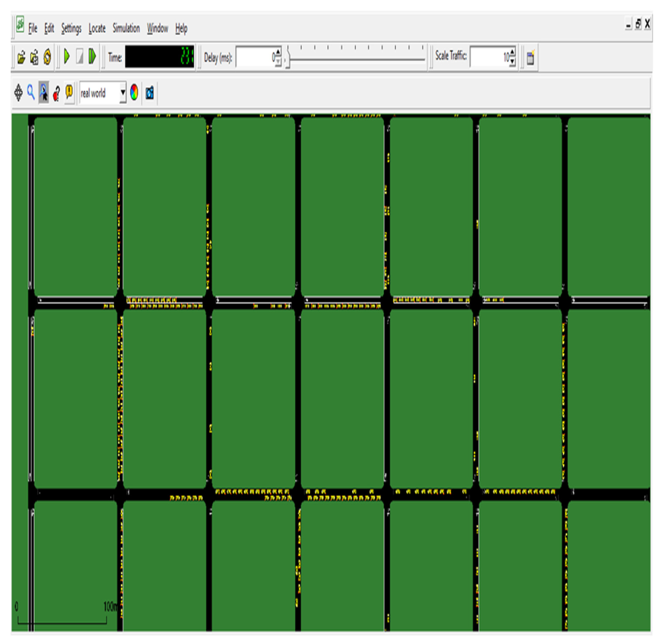Perform a single simulation step
Image resolution: width=660 pixels, height=644 pixels.
[x=92, y=57]
